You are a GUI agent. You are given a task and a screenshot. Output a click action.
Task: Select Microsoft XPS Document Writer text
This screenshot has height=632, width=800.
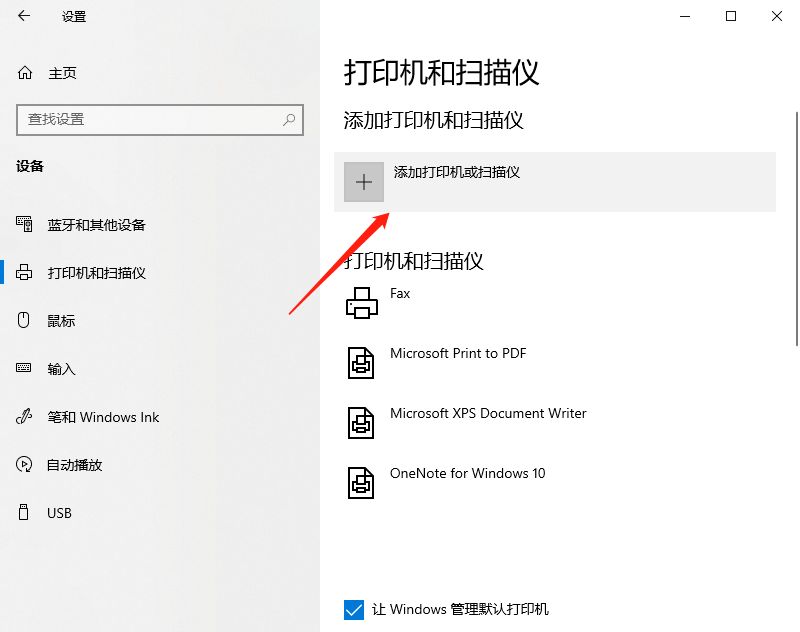pyautogui.click(x=488, y=413)
